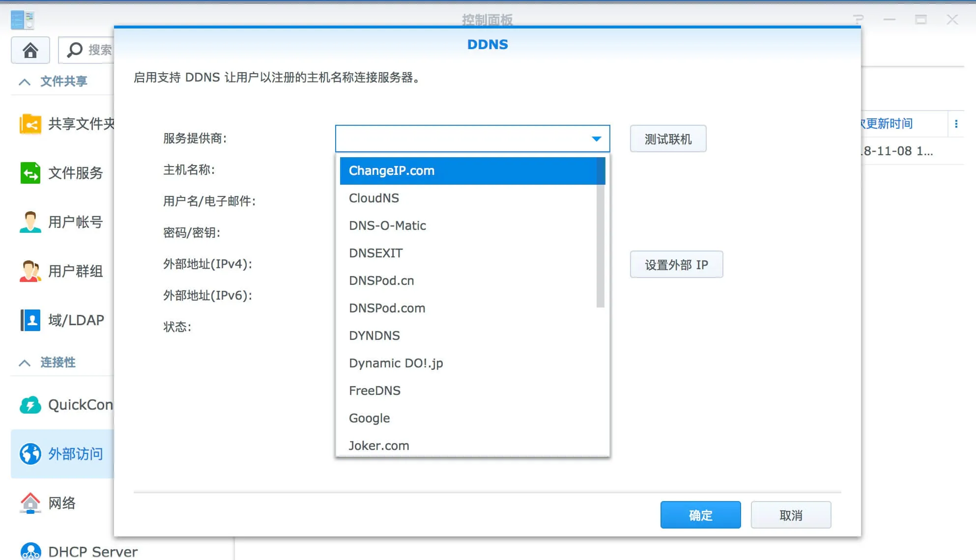Choose Google in the provider list
976x560 pixels.
click(369, 418)
